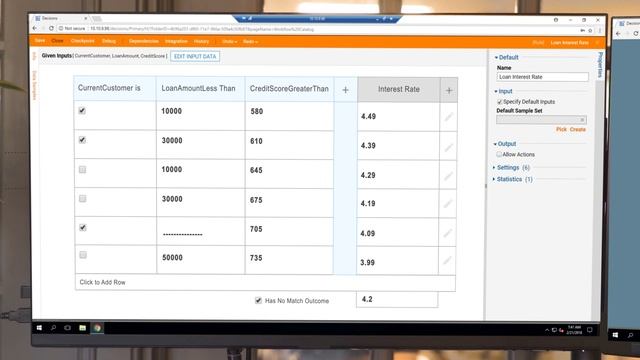Collapse the Output properties section

coord(505,144)
